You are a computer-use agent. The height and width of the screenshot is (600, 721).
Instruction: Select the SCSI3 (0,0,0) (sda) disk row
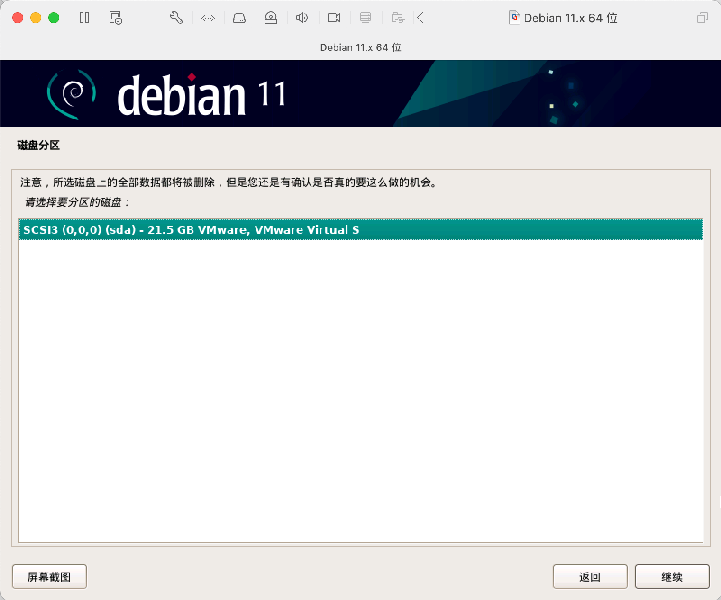[360, 229]
